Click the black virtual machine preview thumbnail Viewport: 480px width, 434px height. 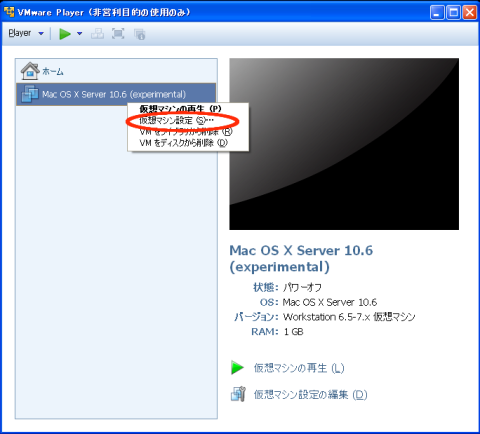point(344,144)
